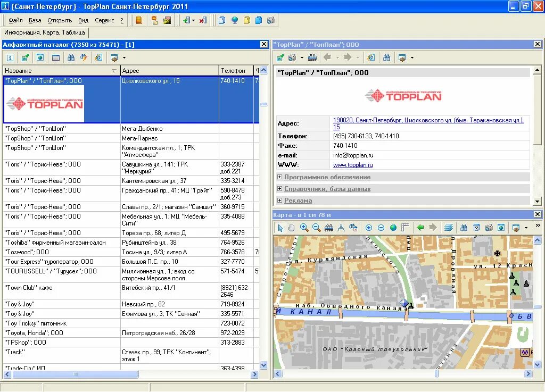This screenshot has width=545, height=392.
Task: Close the Алфавитный каталог panel
Action: (x=264, y=44)
